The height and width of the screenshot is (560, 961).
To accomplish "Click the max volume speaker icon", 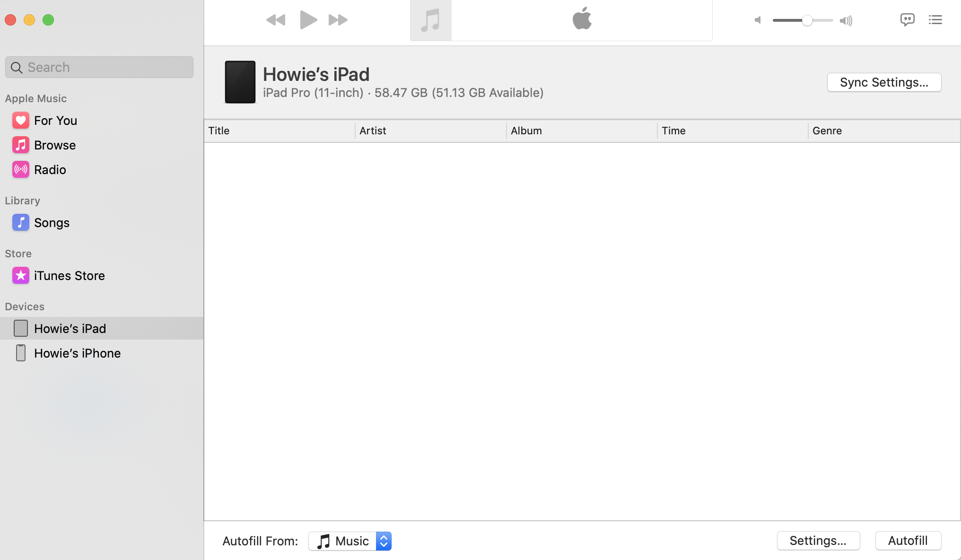I will (x=846, y=20).
